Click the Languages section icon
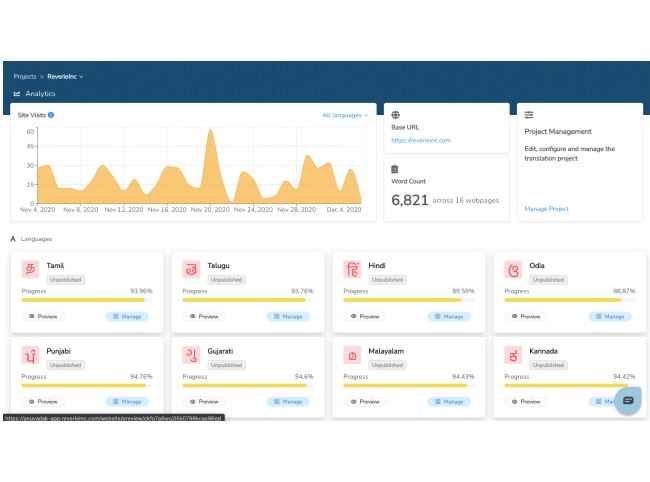The width and height of the screenshot is (650, 482). coord(13,239)
